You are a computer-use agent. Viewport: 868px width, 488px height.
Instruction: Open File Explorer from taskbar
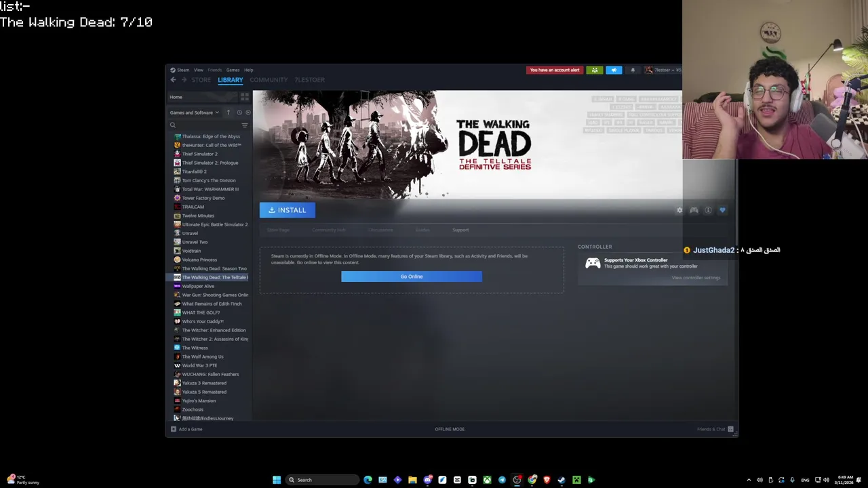click(x=412, y=480)
